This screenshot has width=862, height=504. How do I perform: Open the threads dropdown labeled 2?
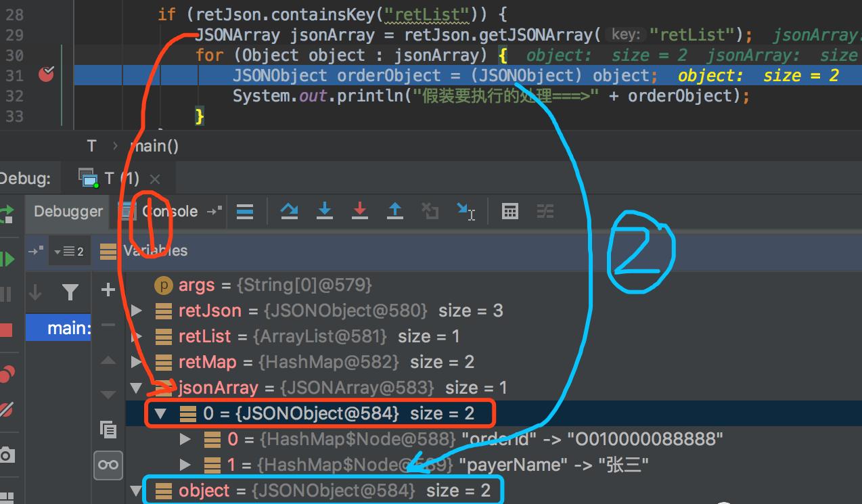[69, 251]
